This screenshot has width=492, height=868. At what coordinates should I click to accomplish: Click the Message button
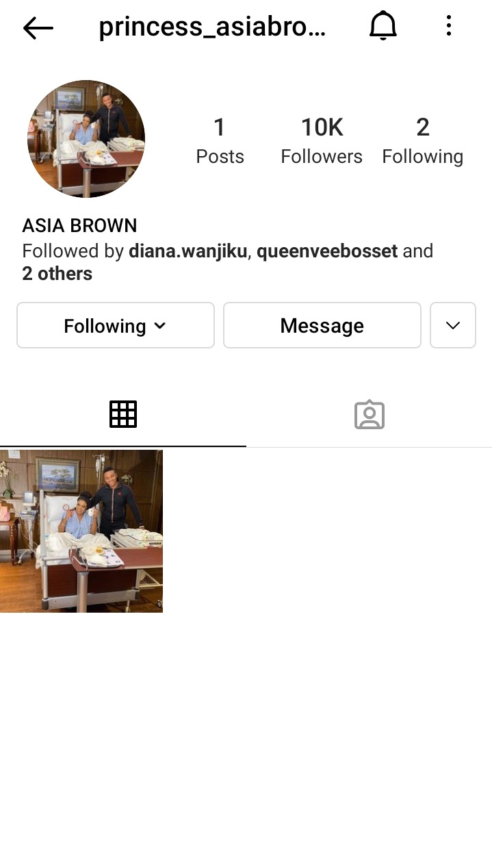point(322,326)
